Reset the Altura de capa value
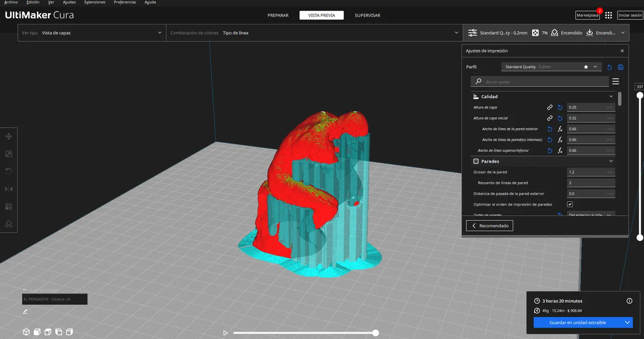The height and width of the screenshot is (339, 644). (x=560, y=107)
